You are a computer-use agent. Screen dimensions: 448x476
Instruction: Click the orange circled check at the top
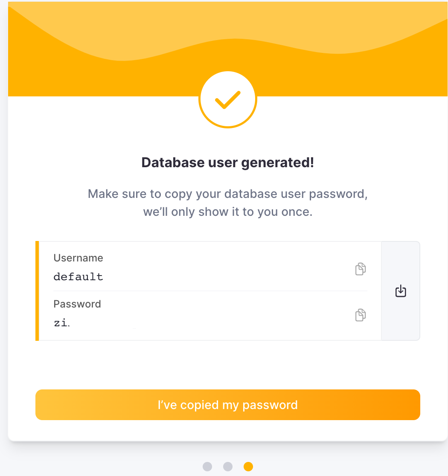pos(228,99)
